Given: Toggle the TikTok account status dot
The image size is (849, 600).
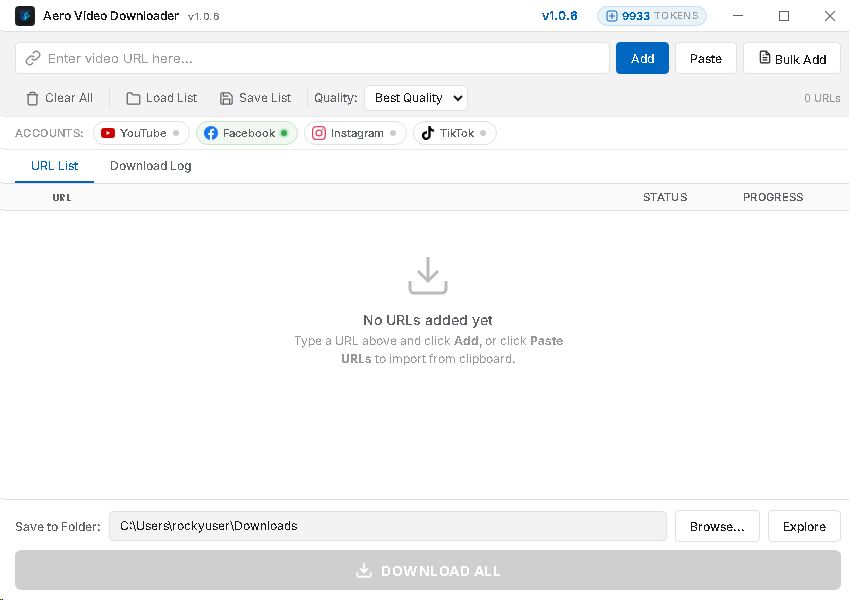Looking at the screenshot, I should pyautogui.click(x=483, y=133).
